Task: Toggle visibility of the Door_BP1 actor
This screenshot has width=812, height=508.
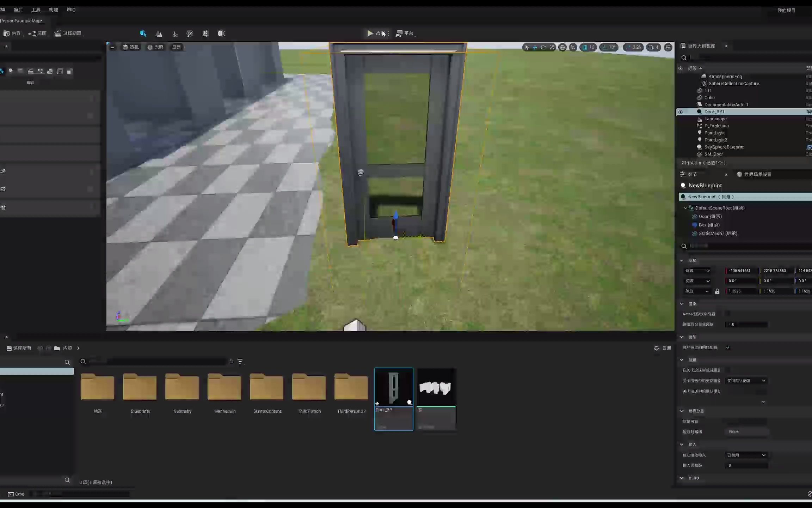Action: pyautogui.click(x=680, y=111)
